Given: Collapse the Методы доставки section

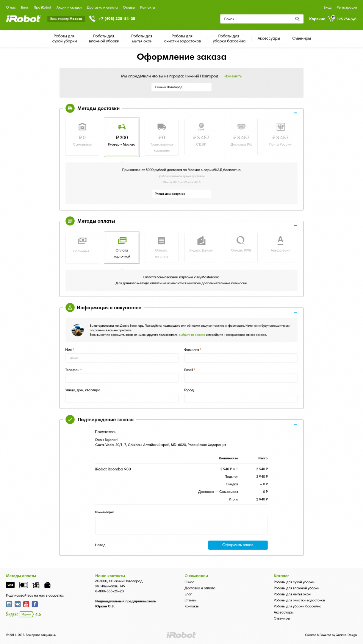Looking at the screenshot, I should 295,113.
